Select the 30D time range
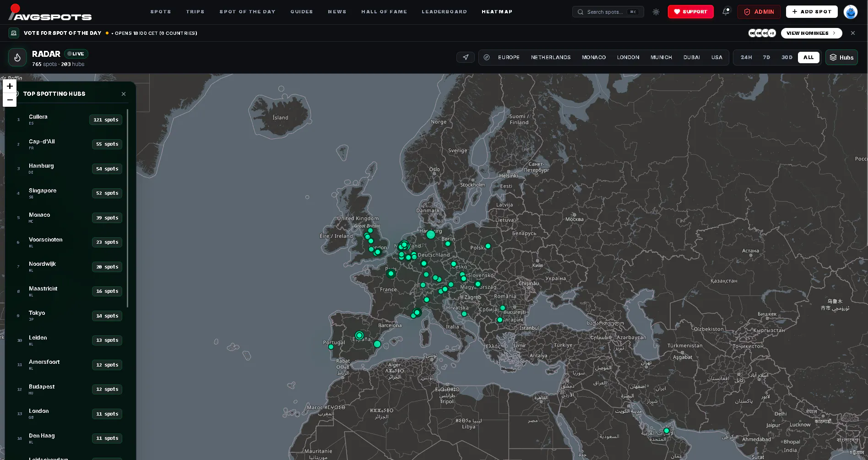Image resolution: width=868 pixels, height=460 pixels. (x=787, y=57)
